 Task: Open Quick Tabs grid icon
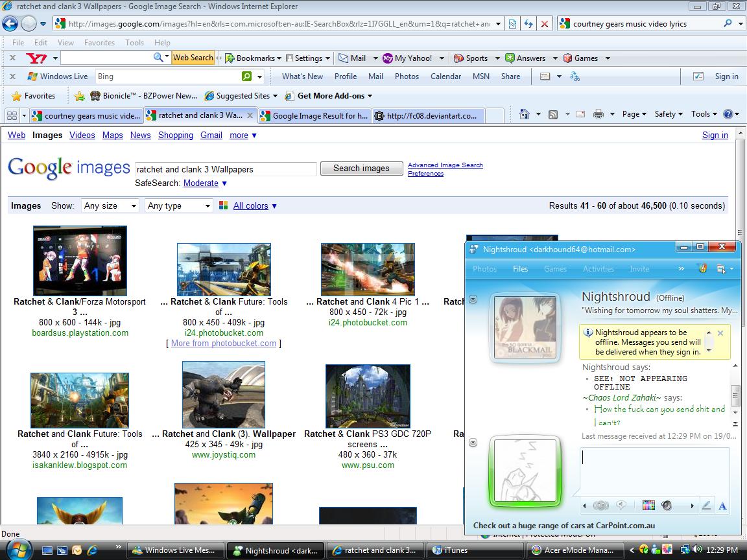point(12,115)
